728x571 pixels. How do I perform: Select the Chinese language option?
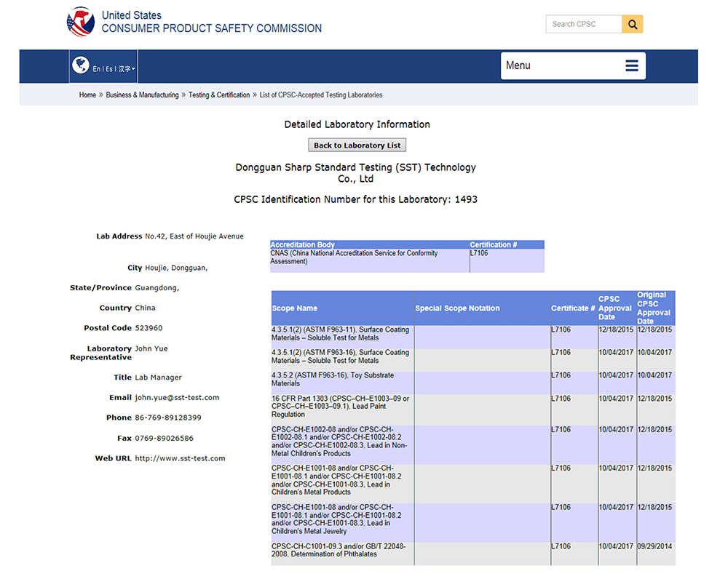(x=124, y=68)
